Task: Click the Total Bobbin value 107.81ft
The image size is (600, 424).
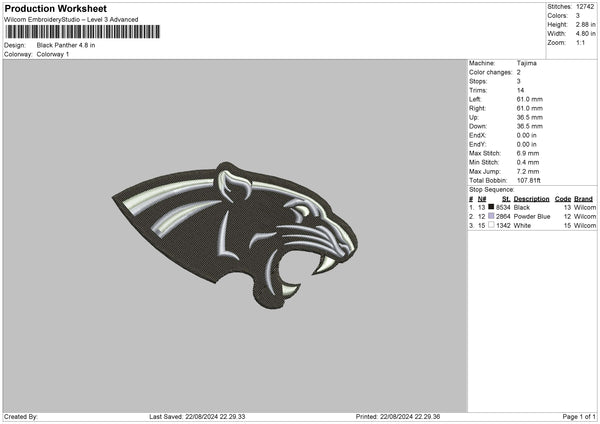Action: [528, 180]
